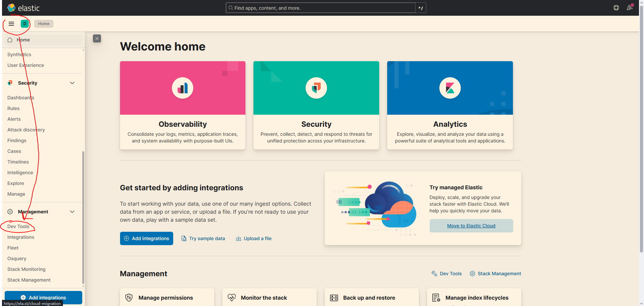Viewport: 644px width, 306px height.
Task: Open Osquery in the sidebar
Action: click(17, 259)
